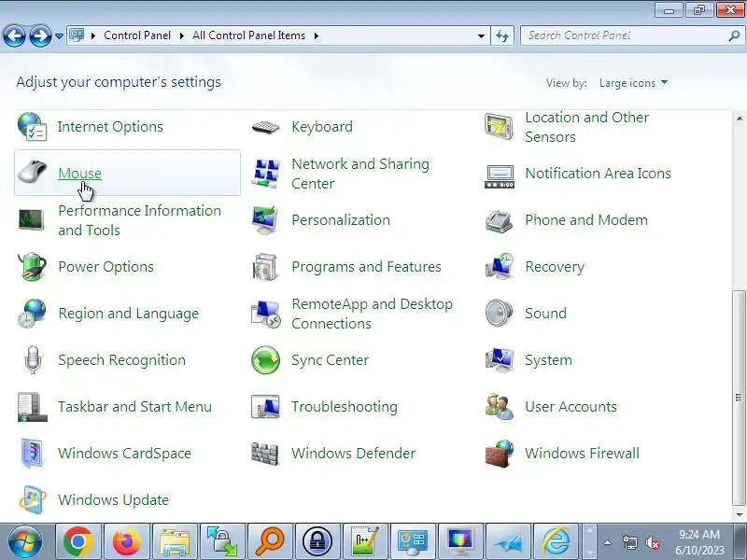Image resolution: width=747 pixels, height=560 pixels.
Task: Expand the arrow after Control Panel breadcrumb
Action: (181, 35)
